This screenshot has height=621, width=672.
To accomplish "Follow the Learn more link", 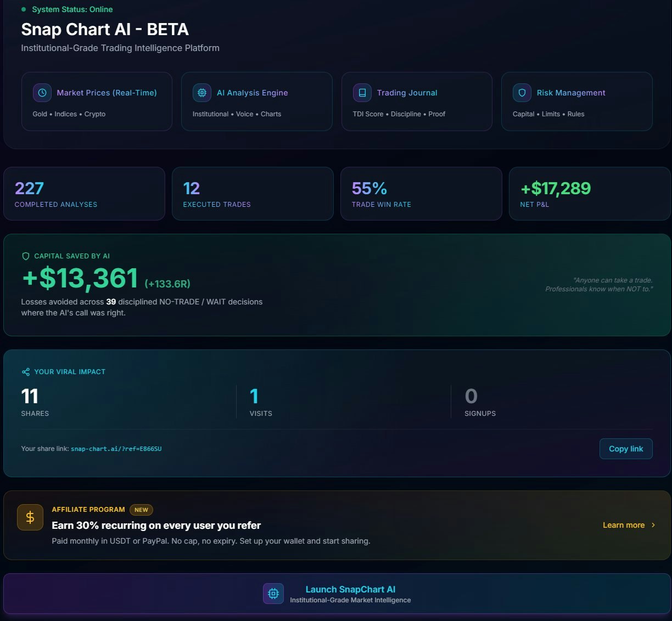I will coord(624,525).
